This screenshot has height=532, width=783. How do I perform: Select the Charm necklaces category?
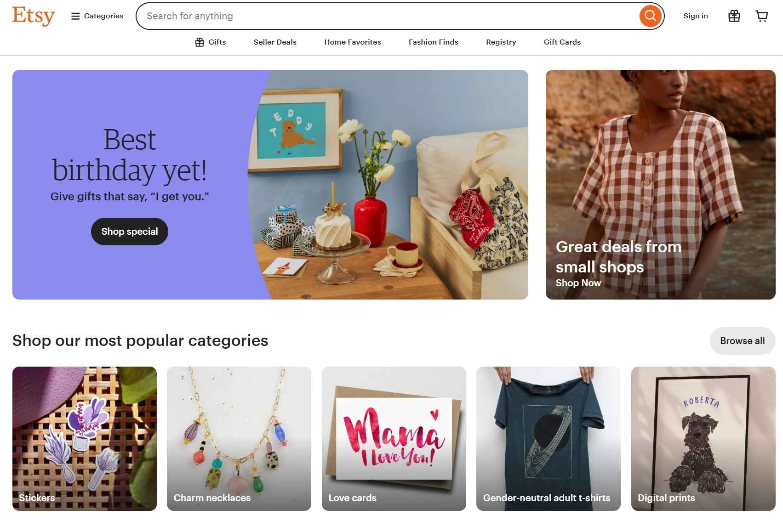pyautogui.click(x=239, y=438)
